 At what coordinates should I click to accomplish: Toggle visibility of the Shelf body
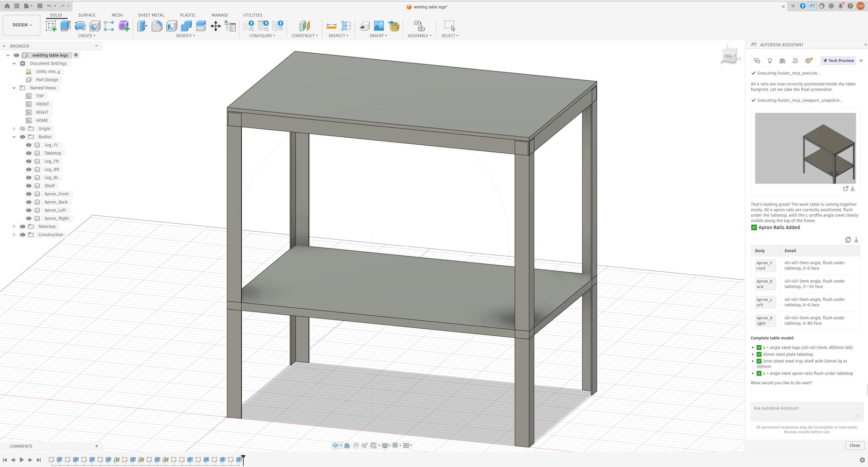(29, 186)
